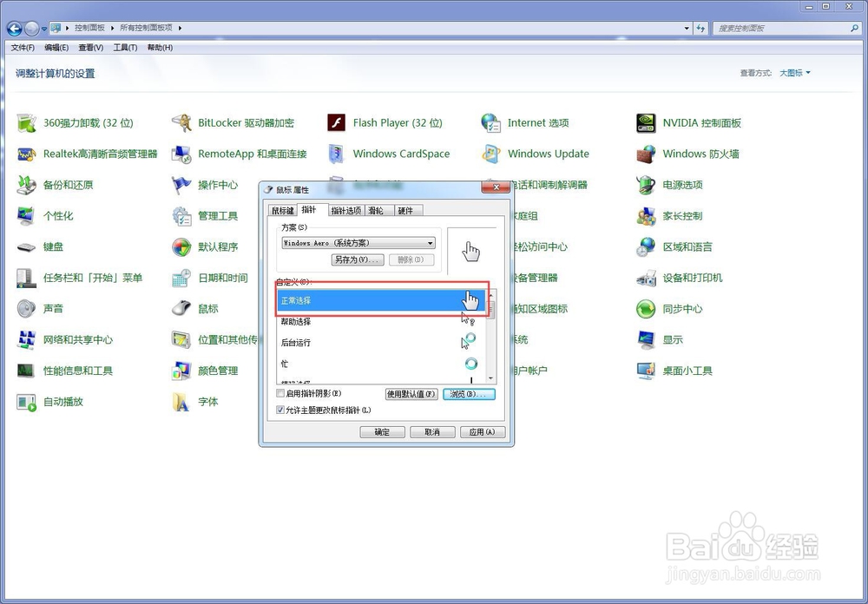Uncheck 允许主题更改鼠标指针 checkbox
This screenshot has width=868, height=604.
(x=280, y=410)
